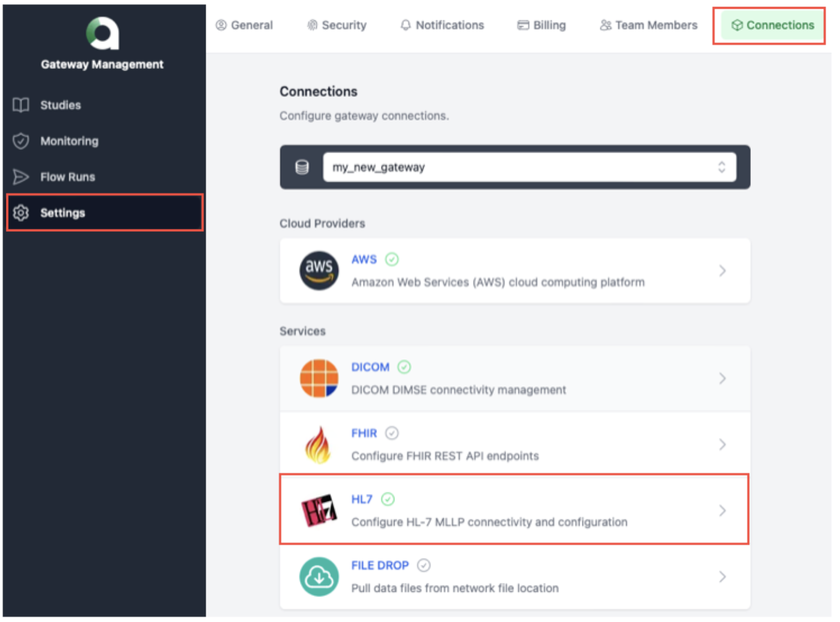
Task: Expand the HL7 row chevron
Action: click(722, 511)
